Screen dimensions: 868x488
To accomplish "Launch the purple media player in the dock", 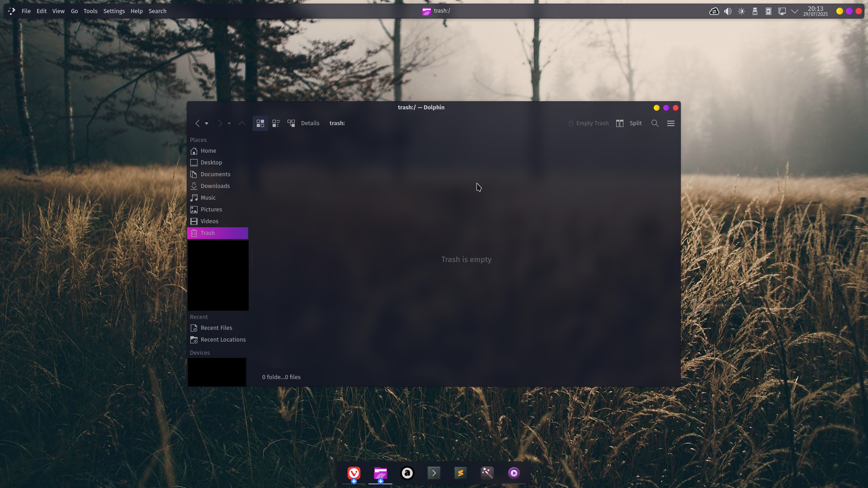I will 514,473.
